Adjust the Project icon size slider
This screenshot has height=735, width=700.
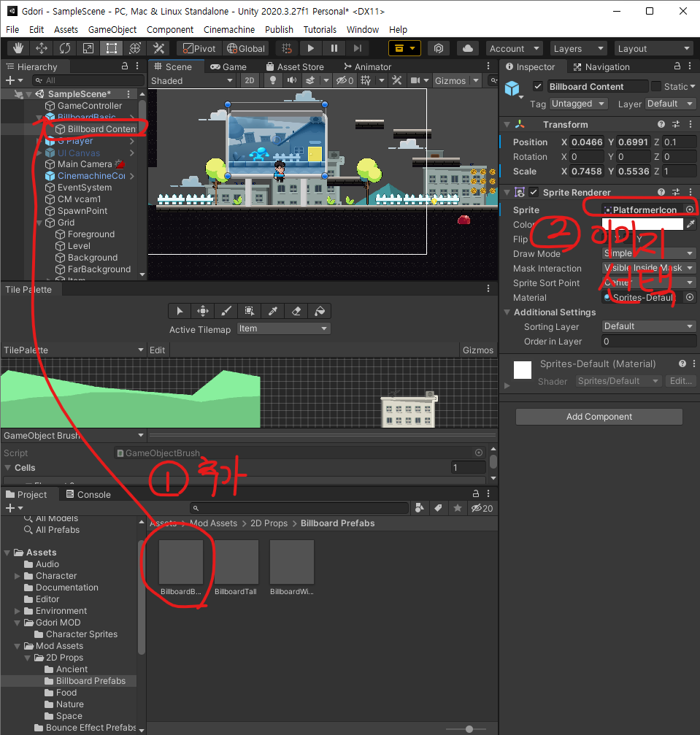pyautogui.click(x=469, y=729)
